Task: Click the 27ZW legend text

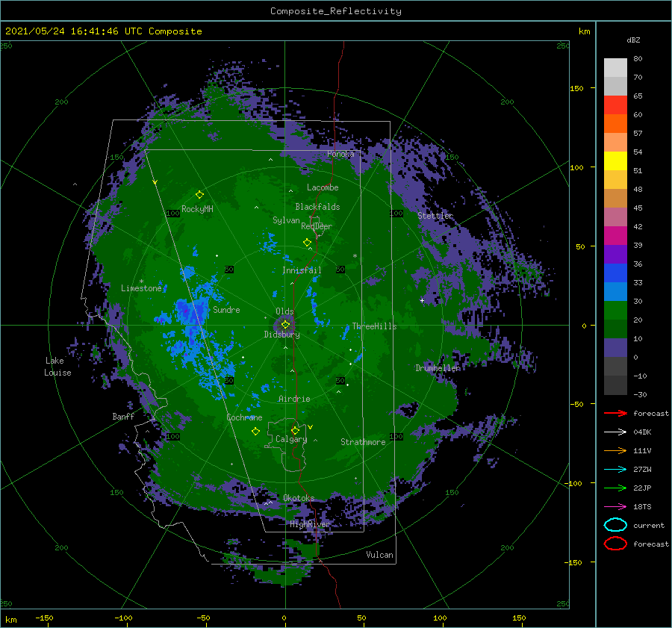Action: [642, 470]
